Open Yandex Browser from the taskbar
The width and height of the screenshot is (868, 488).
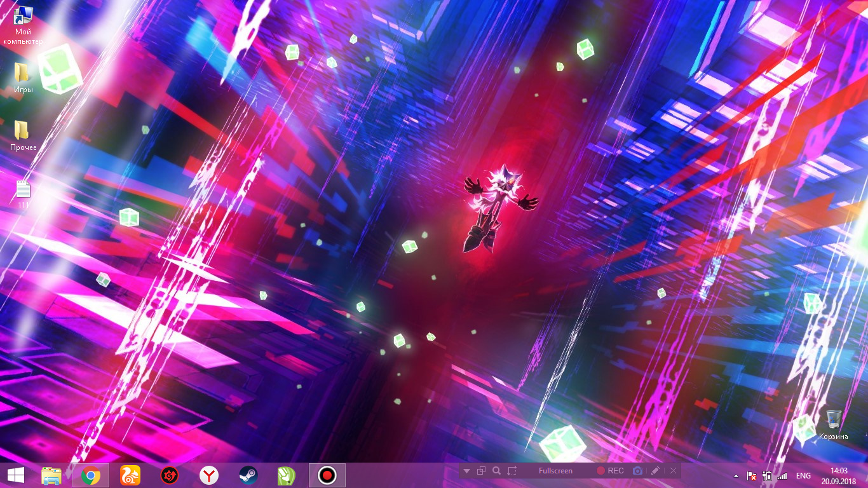tap(209, 475)
